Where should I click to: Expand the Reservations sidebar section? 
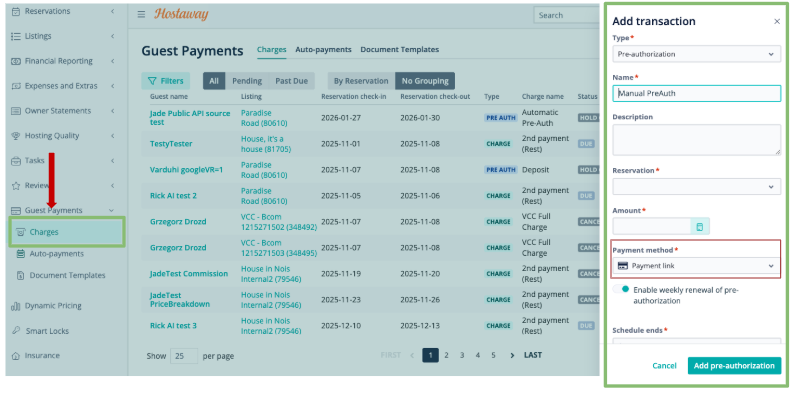pyautogui.click(x=112, y=11)
